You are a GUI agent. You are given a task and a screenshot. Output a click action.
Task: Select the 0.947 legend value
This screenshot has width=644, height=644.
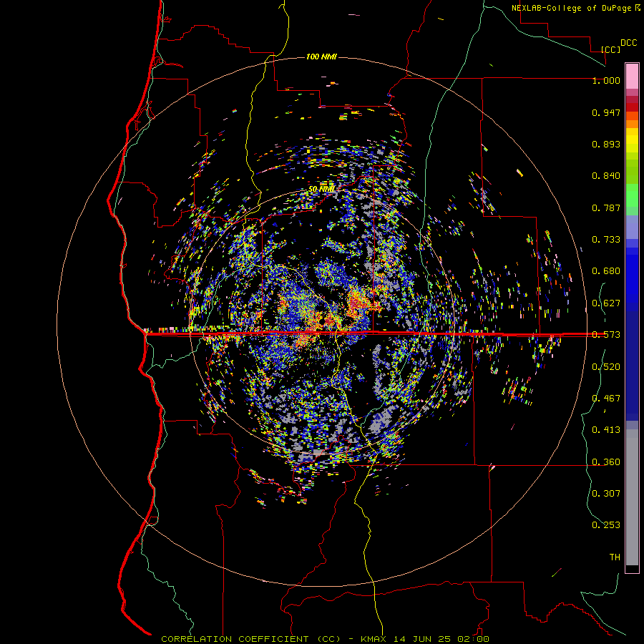pos(606,112)
